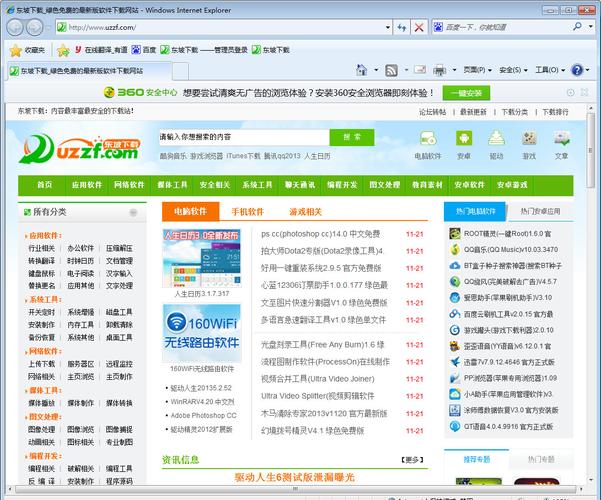Screen dimensions: 601x500
Task: Click the 迅雷7 bird icon in hot list
Action: pyautogui.click(x=455, y=362)
